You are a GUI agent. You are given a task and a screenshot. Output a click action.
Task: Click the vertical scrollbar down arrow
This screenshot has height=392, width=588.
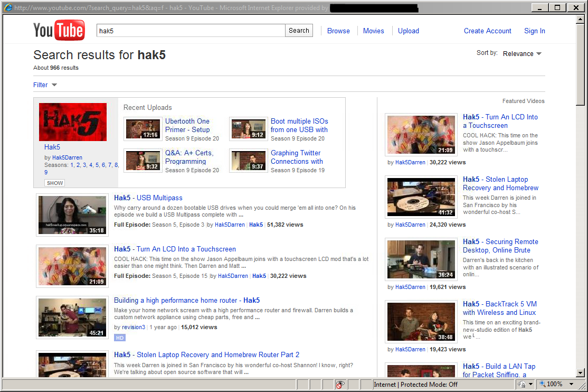580,373
